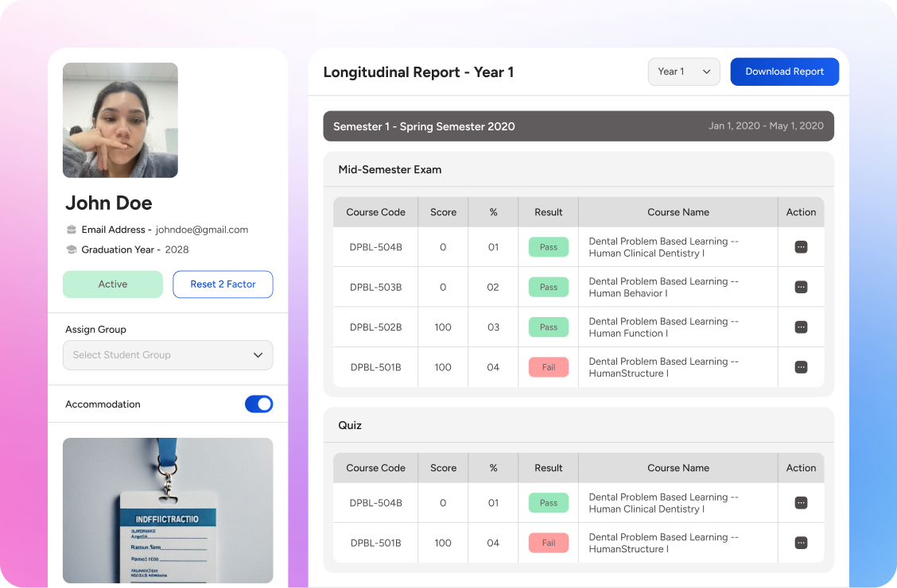Expand the Select Student Group dropdown
Viewport: 897px width, 588px height.
(168, 355)
